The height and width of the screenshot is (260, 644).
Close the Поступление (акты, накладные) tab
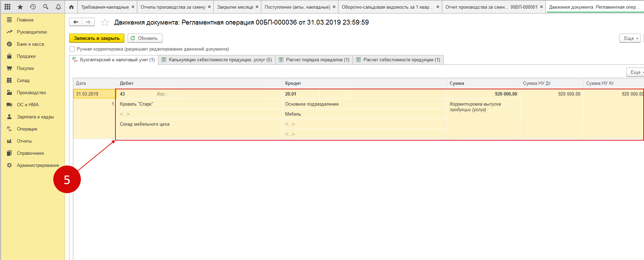334,7
